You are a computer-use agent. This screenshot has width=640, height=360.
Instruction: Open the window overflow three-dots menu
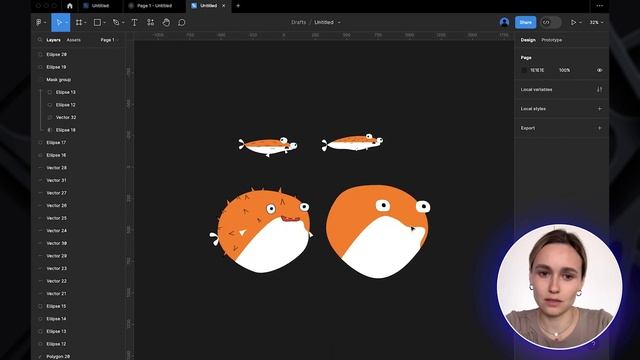599,6
